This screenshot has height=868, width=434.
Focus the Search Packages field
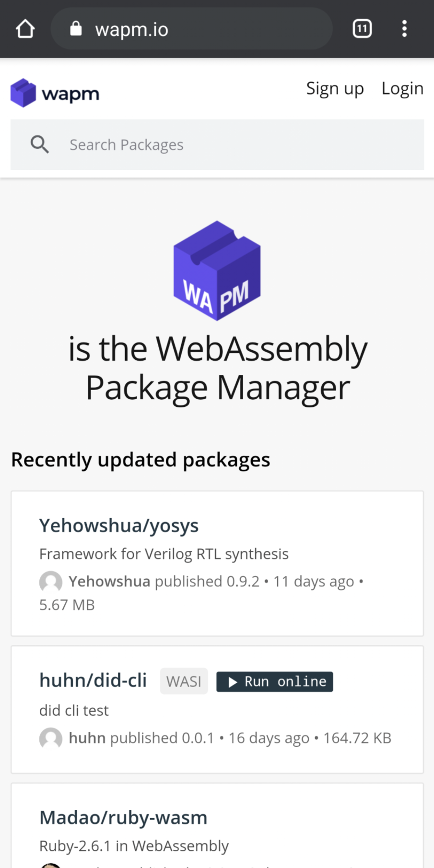[x=240, y=144]
